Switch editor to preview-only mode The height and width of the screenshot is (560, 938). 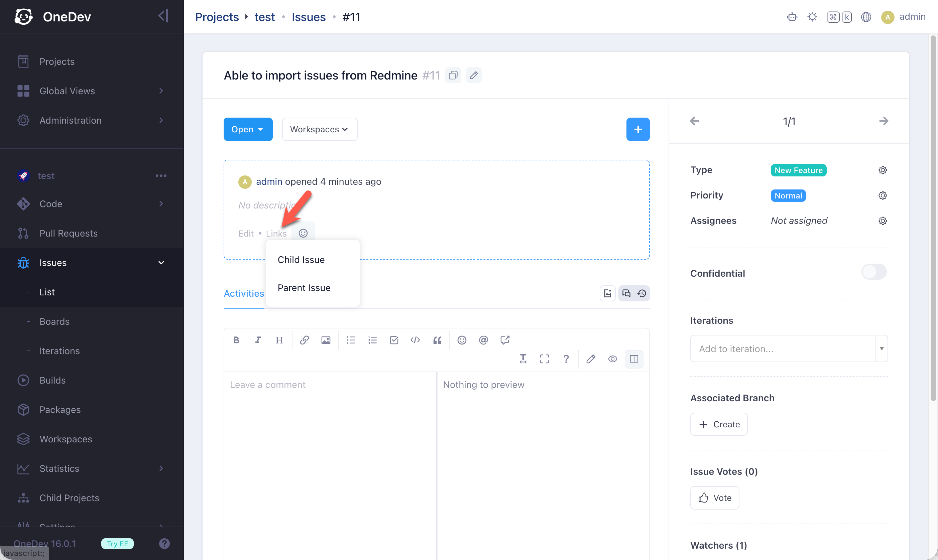click(612, 359)
